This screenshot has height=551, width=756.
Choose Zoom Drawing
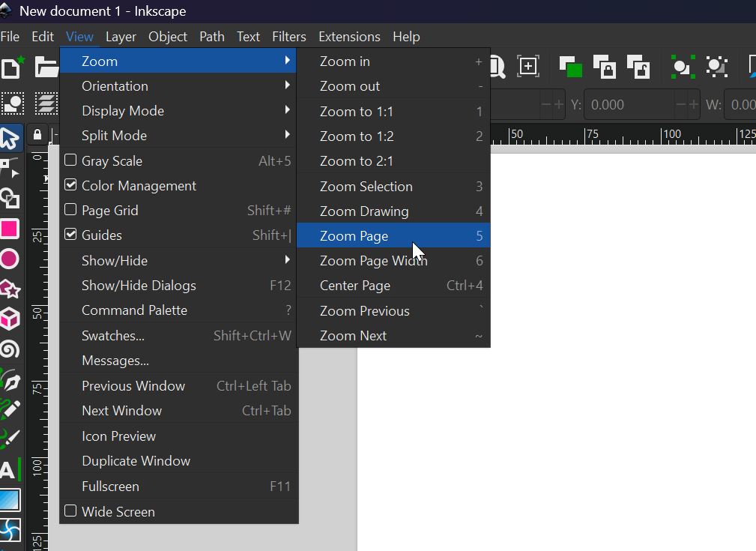point(393,211)
